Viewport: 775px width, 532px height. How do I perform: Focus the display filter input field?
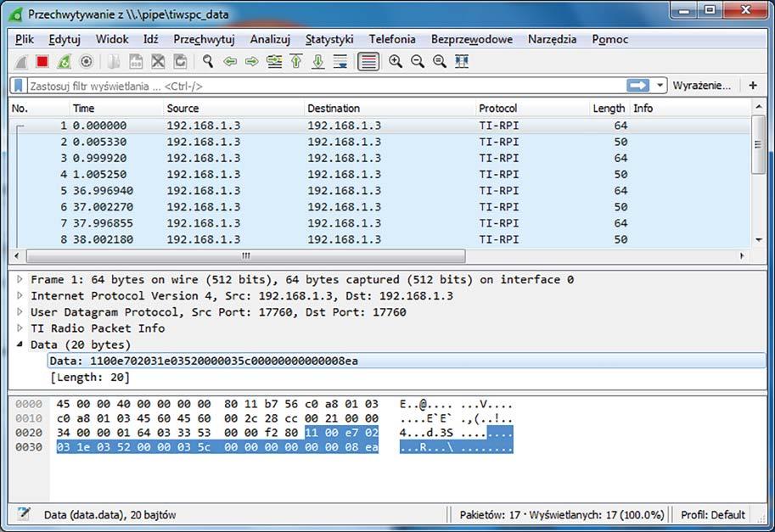326,86
